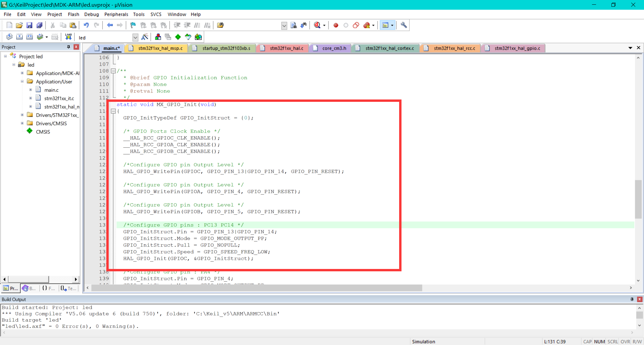This screenshot has width=644, height=345.
Task: Open Find in Files icon
Action: [220, 25]
